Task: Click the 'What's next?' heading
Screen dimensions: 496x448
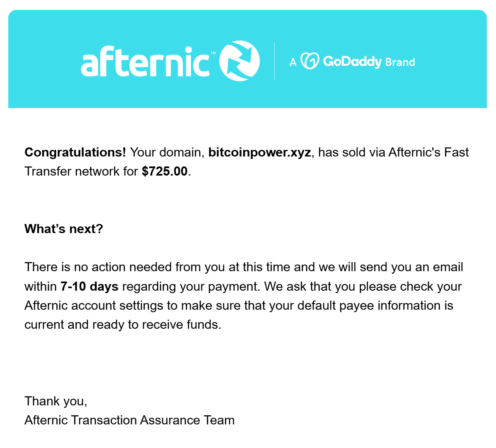Action: [x=63, y=229]
